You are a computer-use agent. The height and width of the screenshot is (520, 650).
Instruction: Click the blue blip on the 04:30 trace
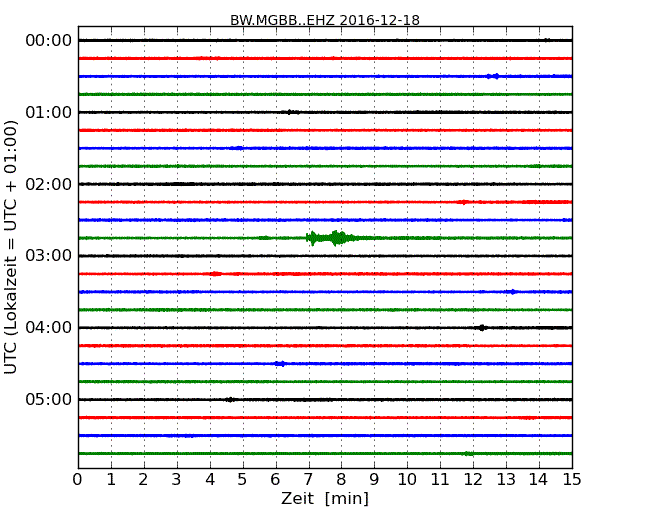tap(280, 364)
